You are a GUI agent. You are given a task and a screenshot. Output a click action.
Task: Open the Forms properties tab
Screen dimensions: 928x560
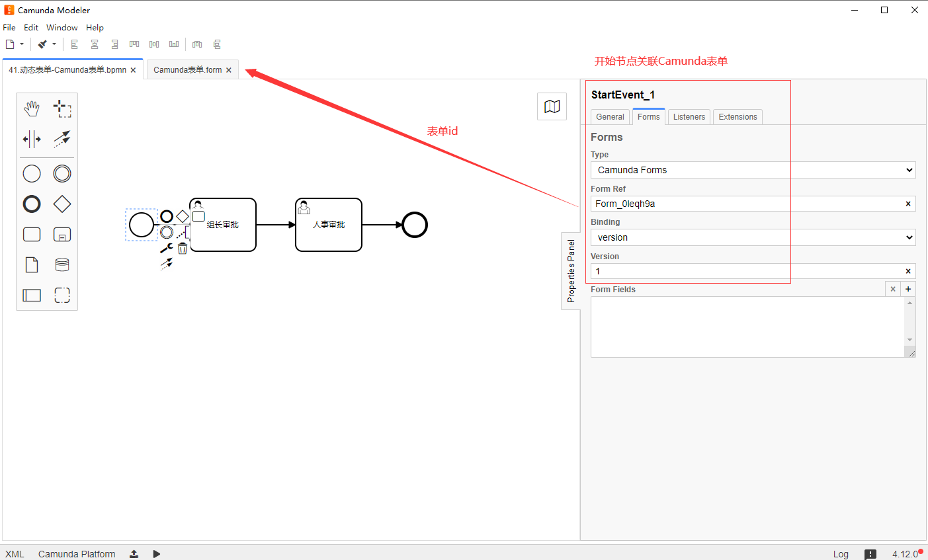click(649, 116)
